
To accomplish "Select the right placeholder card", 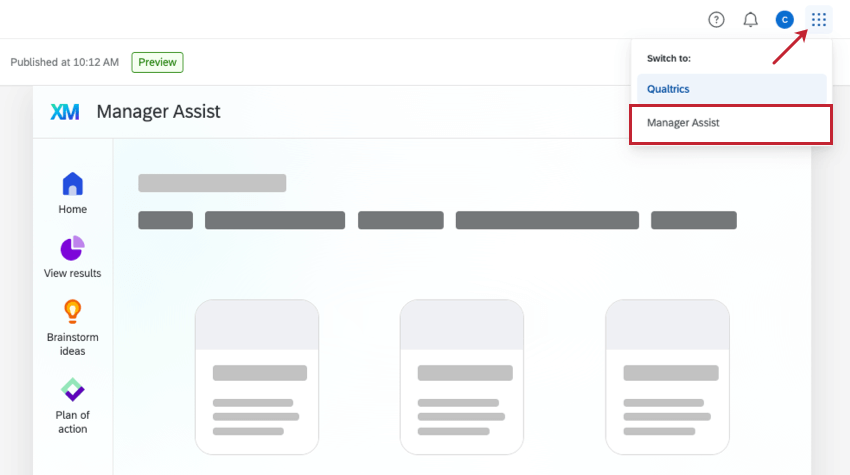I will tap(667, 377).
